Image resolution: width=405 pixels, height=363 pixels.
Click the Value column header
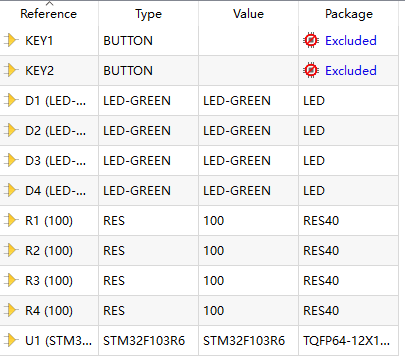click(248, 14)
